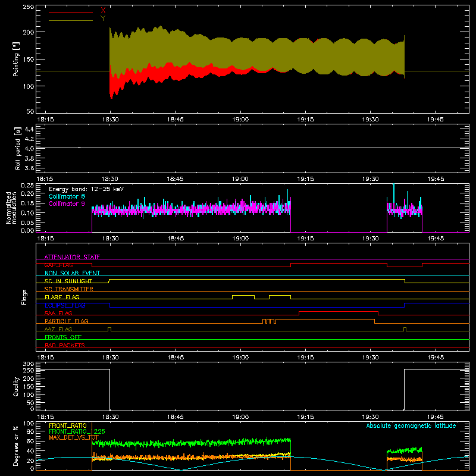The width and height of the screenshot is (476, 476).
Task: Select the olive Y legend line sample
Action: (71, 20)
